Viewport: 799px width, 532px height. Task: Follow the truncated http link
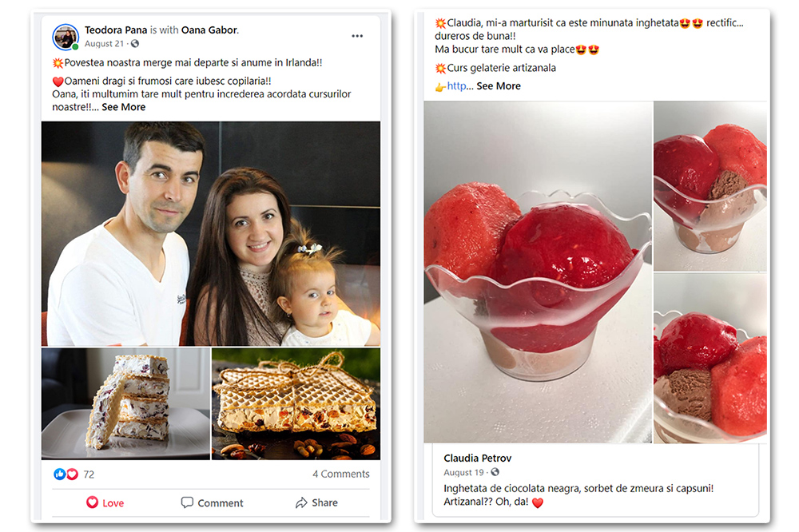[x=456, y=86]
